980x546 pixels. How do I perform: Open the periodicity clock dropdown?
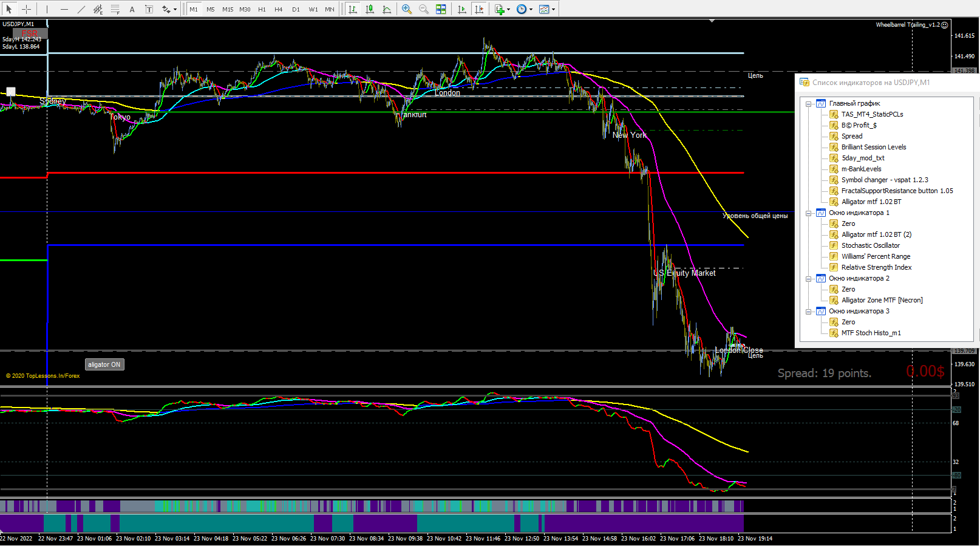coord(525,9)
